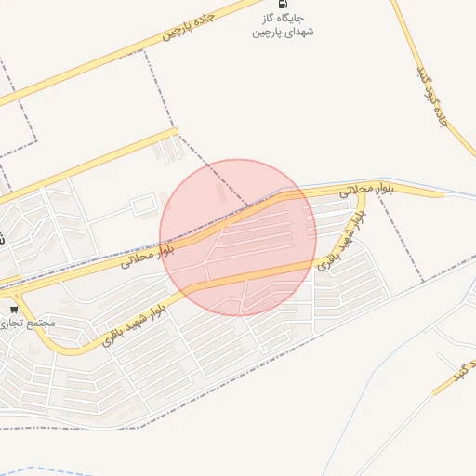Screen dimensions: 476x476
Task: Click the gas station icon above جایگاه گاز
Action: [283, 4]
